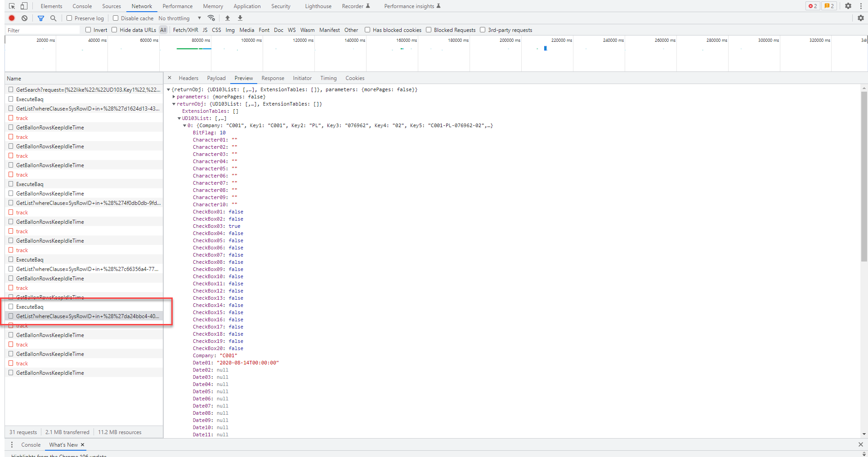Viewport: 868px width, 457px height.
Task: Open the network conditions icon
Action: pyautogui.click(x=211, y=18)
